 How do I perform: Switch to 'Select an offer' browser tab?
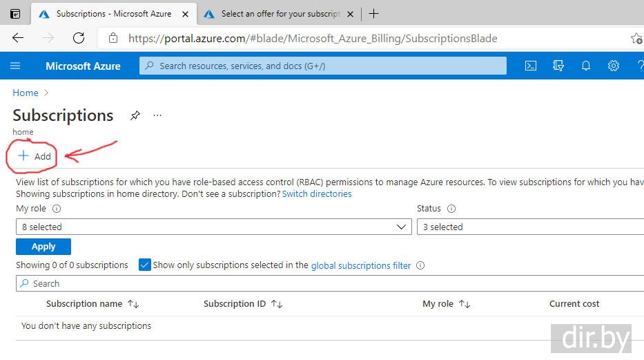280,14
